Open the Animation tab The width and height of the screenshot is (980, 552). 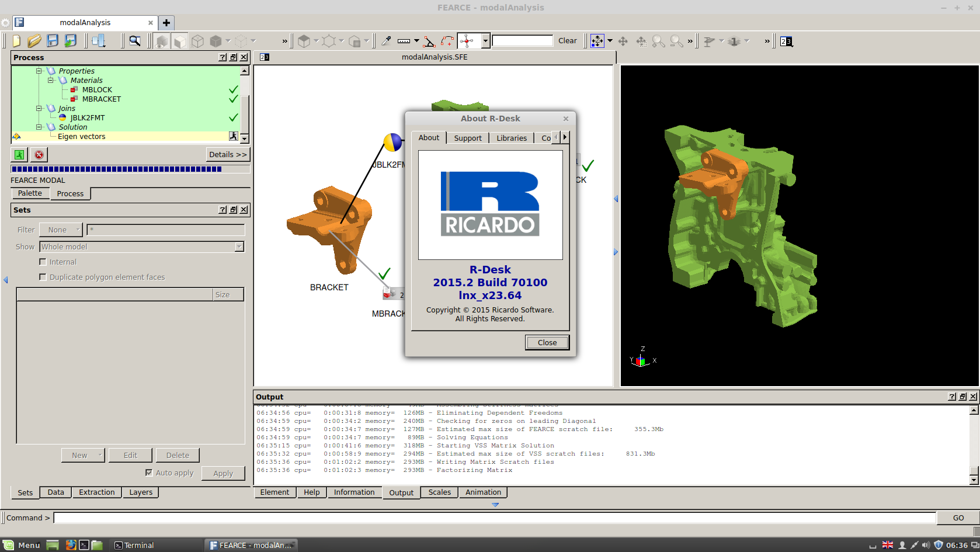click(x=483, y=492)
